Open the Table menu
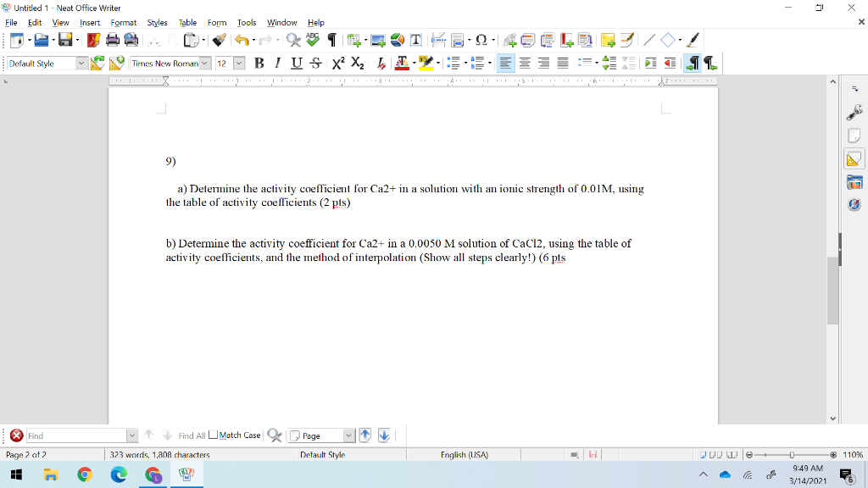 tap(187, 23)
